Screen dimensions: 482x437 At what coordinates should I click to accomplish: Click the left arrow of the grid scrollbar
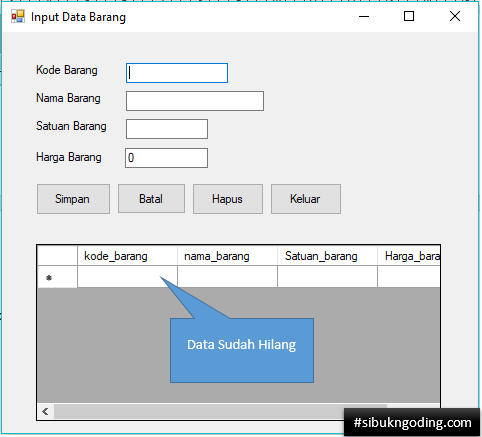46,412
